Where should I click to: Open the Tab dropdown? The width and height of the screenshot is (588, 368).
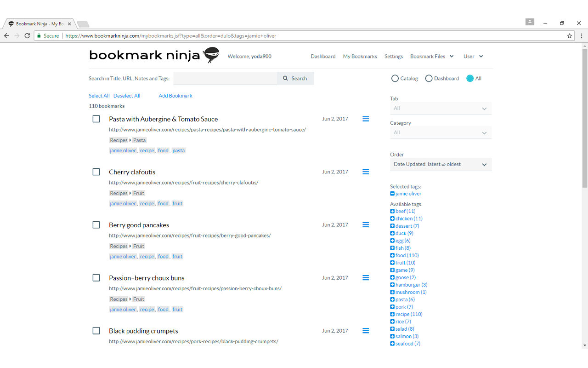pos(441,108)
